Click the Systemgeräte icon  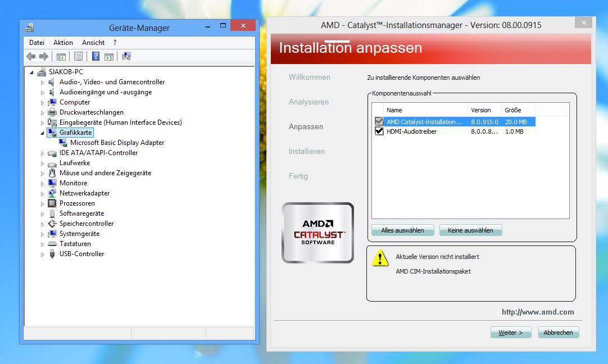click(52, 234)
